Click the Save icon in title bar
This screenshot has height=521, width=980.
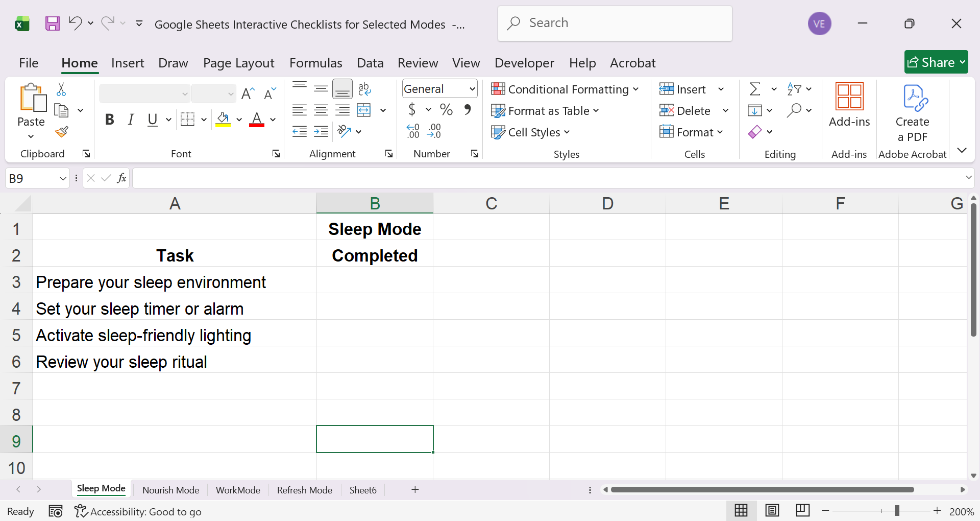(53, 23)
